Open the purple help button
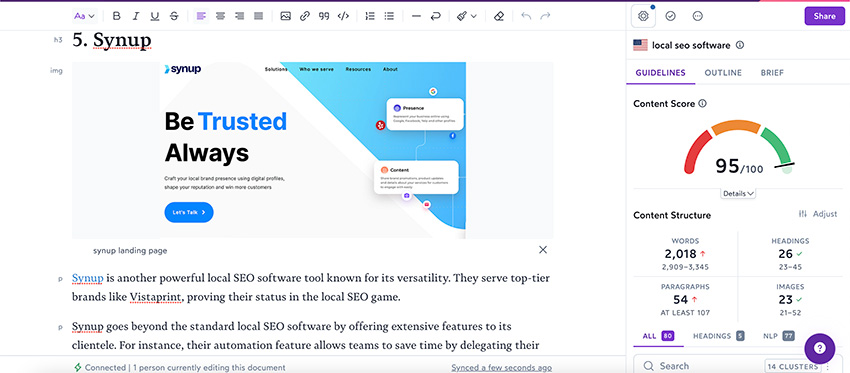This screenshot has height=373, width=850. pos(820,349)
